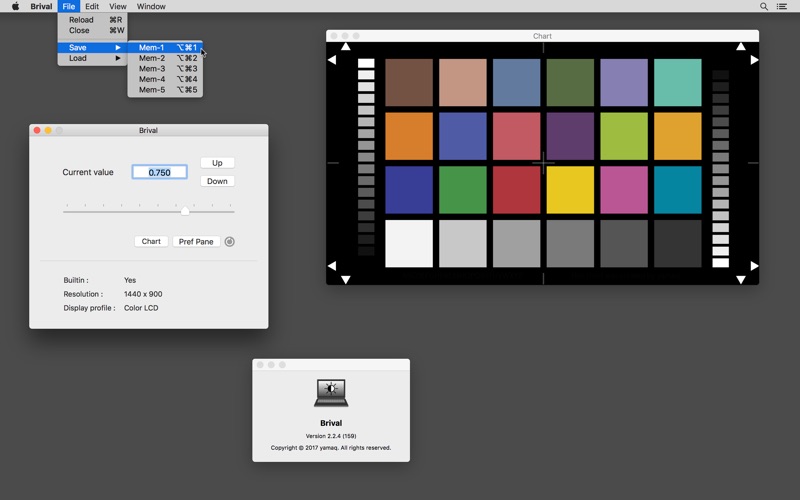Open the Edit menu
800x500 pixels.
(92, 6)
